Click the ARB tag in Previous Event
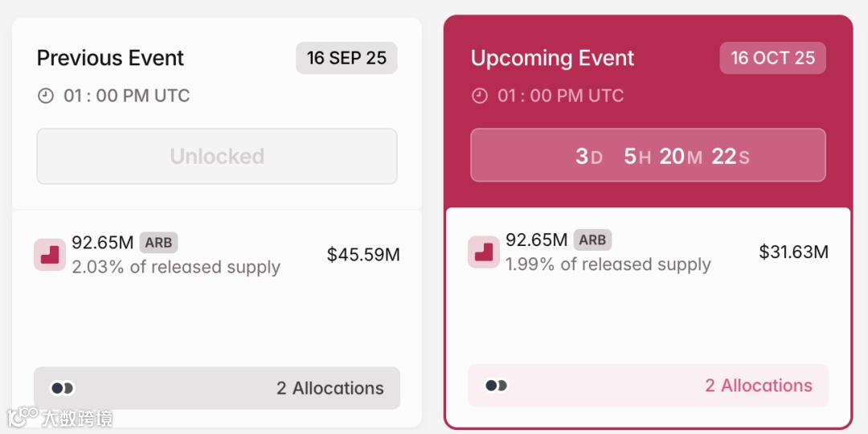Viewport: 868px width, 434px height. [158, 242]
